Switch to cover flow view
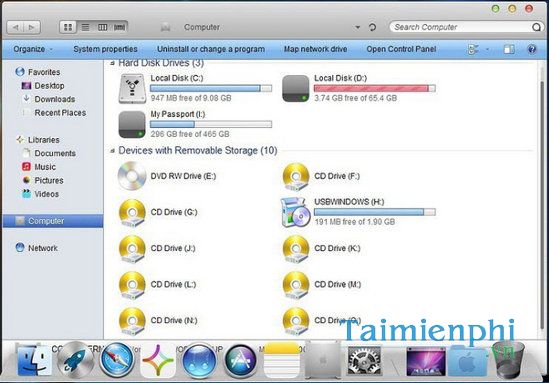549x383 pixels. (119, 27)
